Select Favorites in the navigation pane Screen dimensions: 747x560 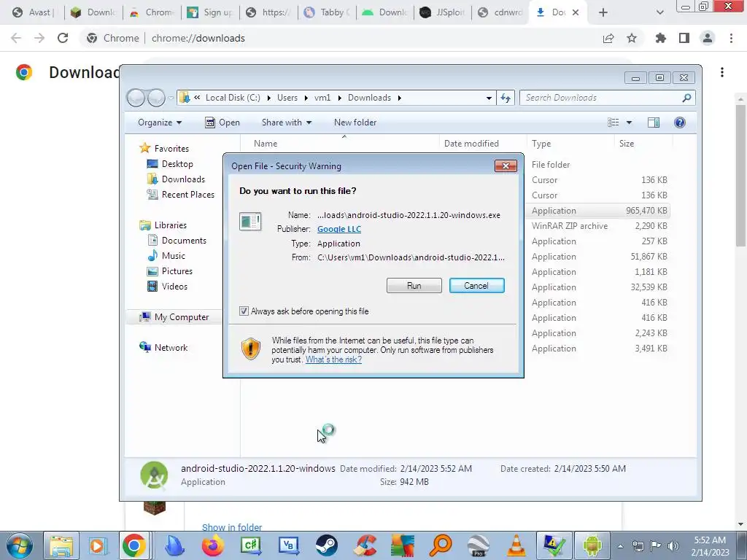point(171,149)
